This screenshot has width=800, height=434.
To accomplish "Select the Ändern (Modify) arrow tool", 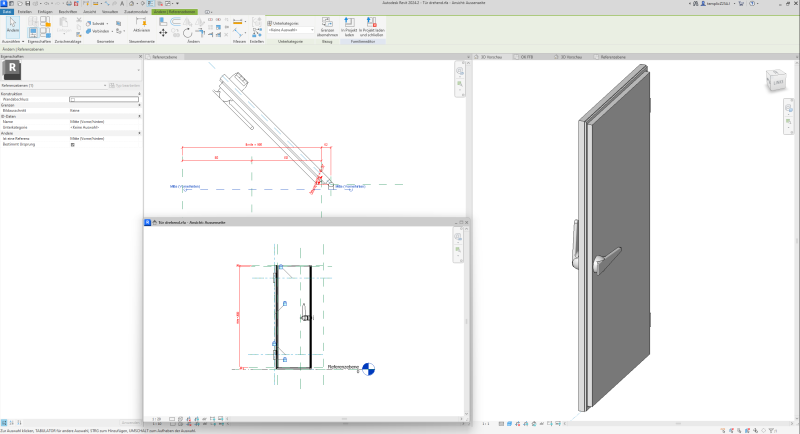I will 12,25.
